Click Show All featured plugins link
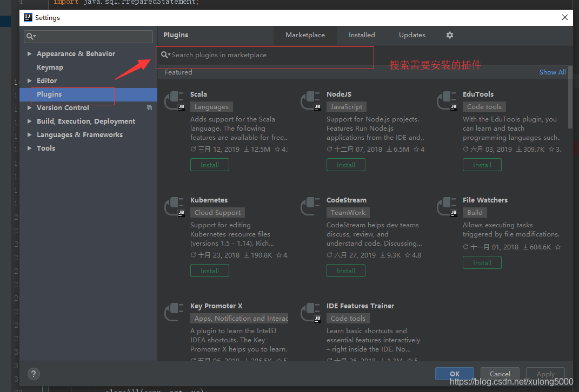579x392 pixels. click(553, 72)
